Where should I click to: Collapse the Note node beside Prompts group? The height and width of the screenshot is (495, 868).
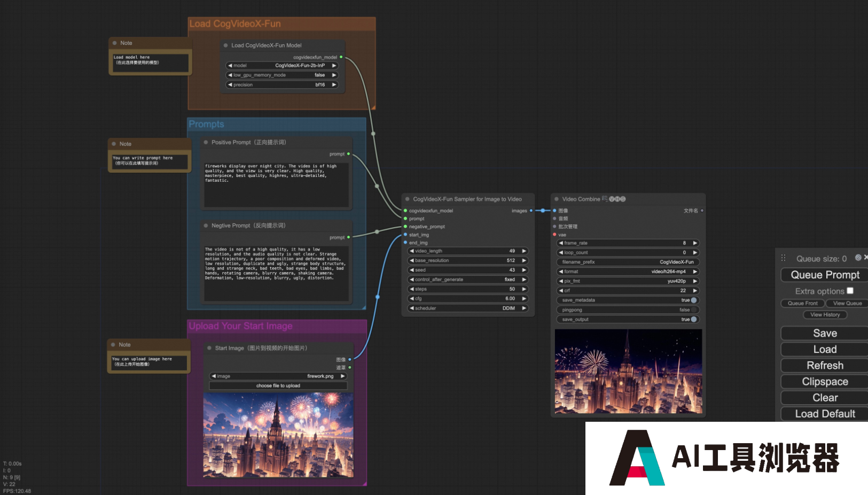point(114,144)
